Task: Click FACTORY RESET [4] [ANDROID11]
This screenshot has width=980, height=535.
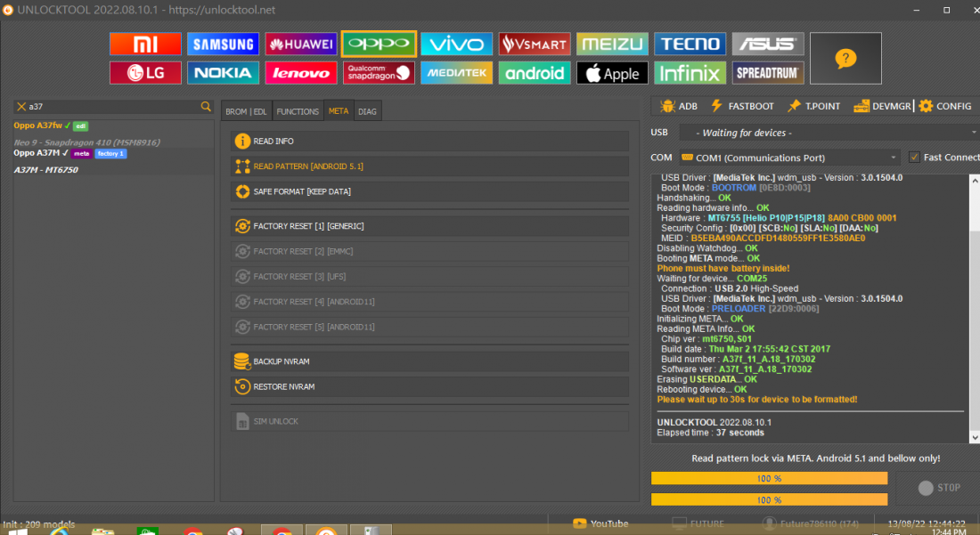Action: (x=430, y=302)
